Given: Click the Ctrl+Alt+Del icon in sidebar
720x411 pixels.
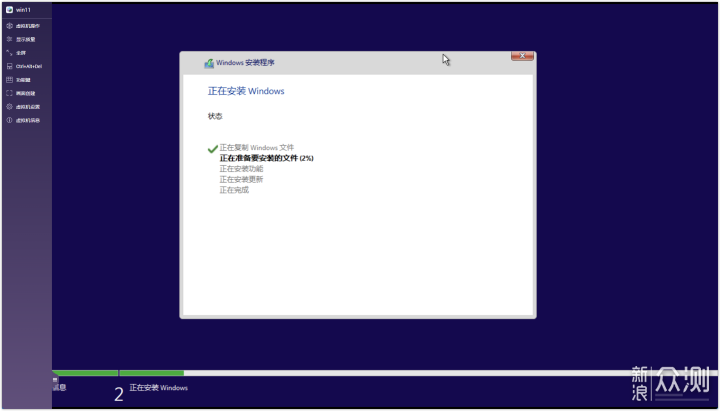Looking at the screenshot, I should pos(9,66).
